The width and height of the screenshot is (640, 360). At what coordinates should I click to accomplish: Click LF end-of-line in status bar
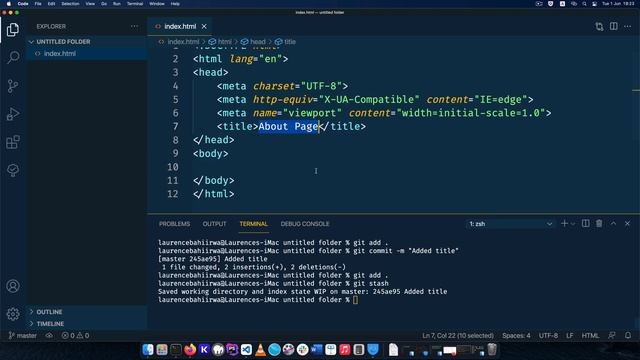(570, 336)
